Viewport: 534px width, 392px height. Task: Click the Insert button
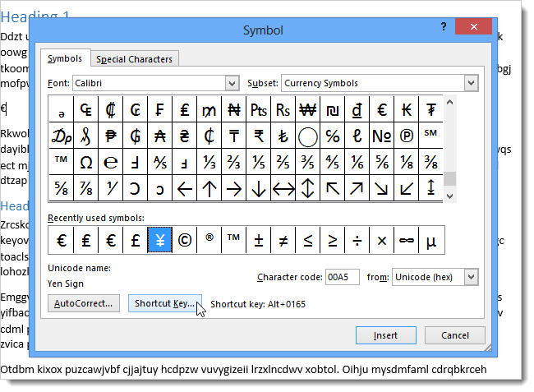385,335
